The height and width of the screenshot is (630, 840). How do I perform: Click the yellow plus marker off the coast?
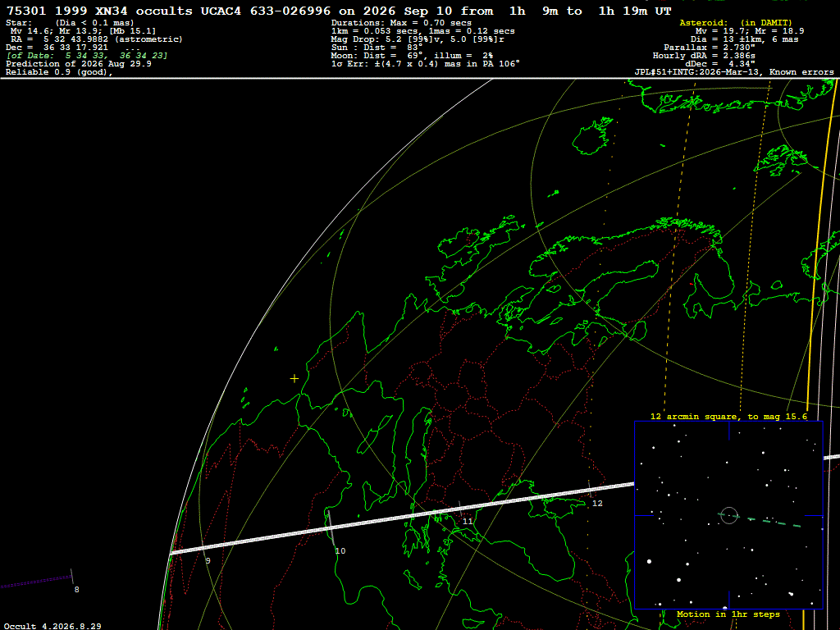(x=294, y=379)
